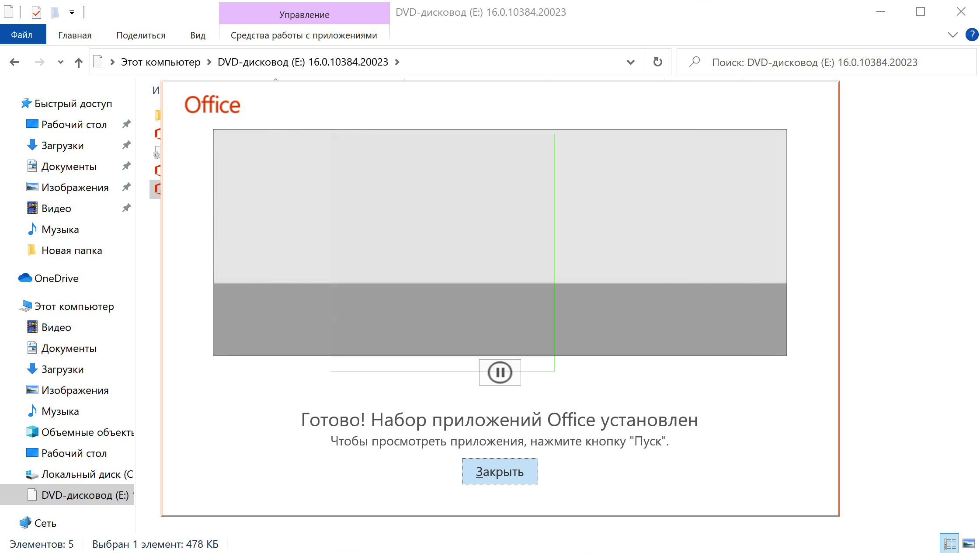
Task: Open Рабочий стол under Этот компьютер
Action: click(74, 453)
